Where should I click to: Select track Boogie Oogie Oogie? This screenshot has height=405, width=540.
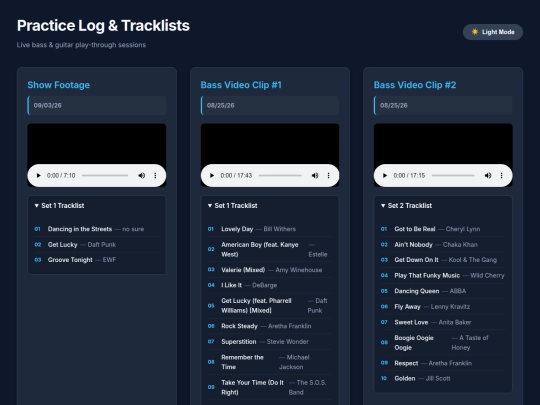443,343
